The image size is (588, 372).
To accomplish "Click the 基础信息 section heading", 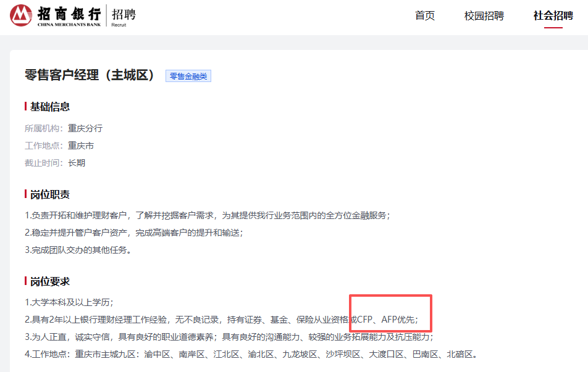I will click(x=50, y=107).
